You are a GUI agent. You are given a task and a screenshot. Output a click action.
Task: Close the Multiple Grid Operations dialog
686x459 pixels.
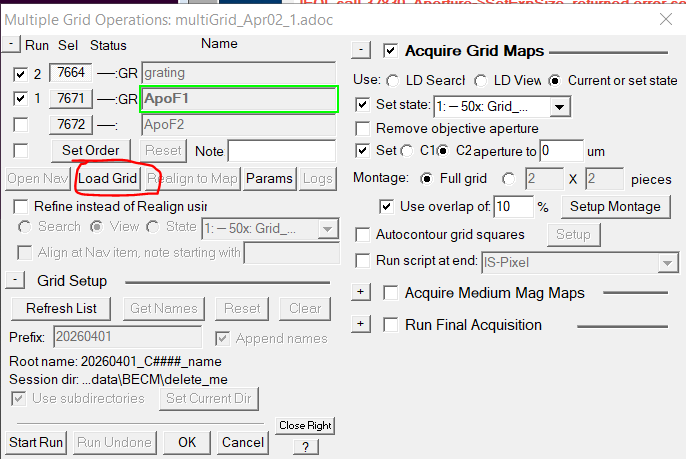(666, 19)
